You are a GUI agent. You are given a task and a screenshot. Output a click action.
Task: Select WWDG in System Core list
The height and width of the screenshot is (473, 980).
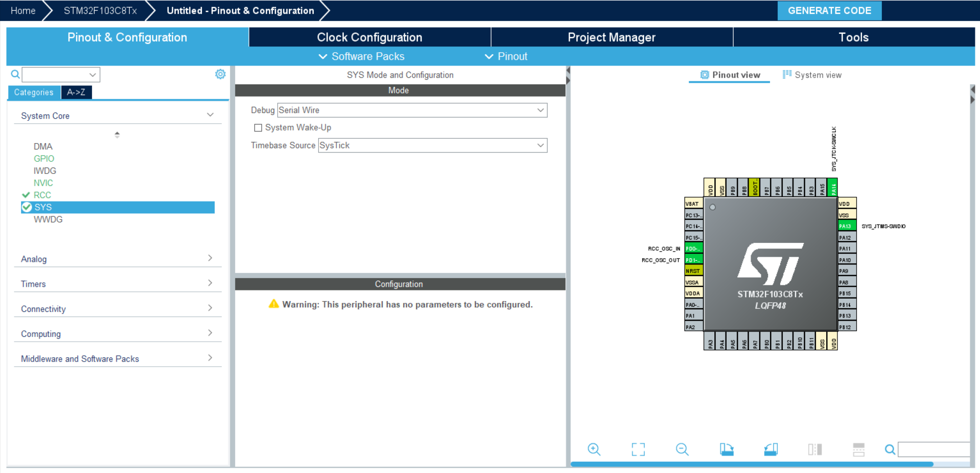pyautogui.click(x=48, y=219)
